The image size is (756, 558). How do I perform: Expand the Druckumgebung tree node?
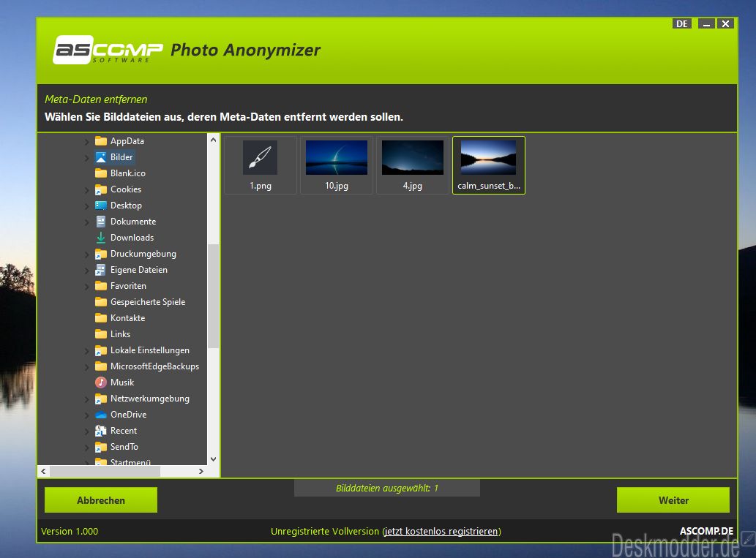click(87, 254)
